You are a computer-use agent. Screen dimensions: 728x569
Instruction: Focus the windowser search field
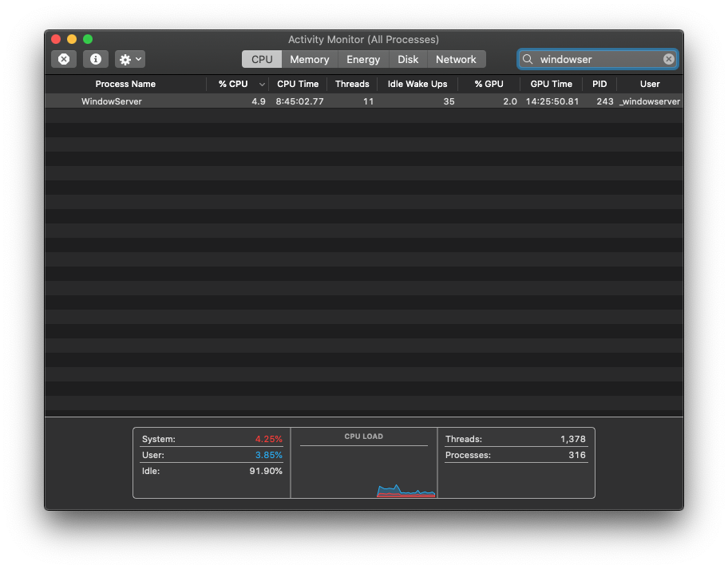(598, 59)
